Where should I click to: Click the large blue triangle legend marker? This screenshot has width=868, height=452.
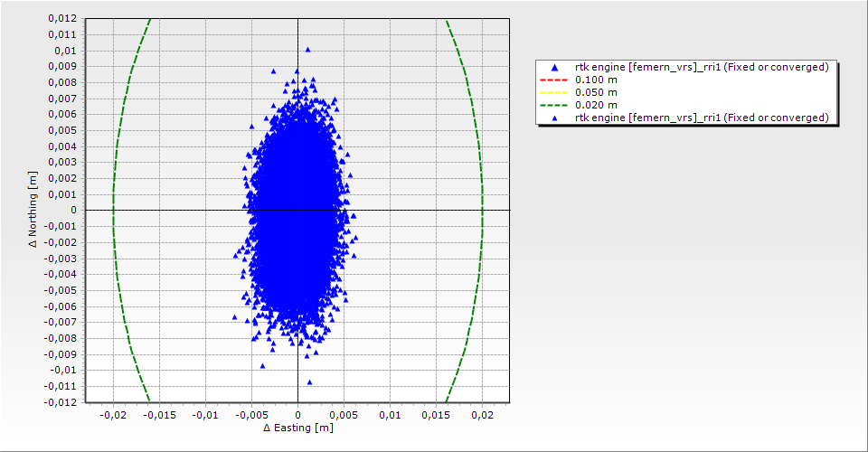[552, 68]
